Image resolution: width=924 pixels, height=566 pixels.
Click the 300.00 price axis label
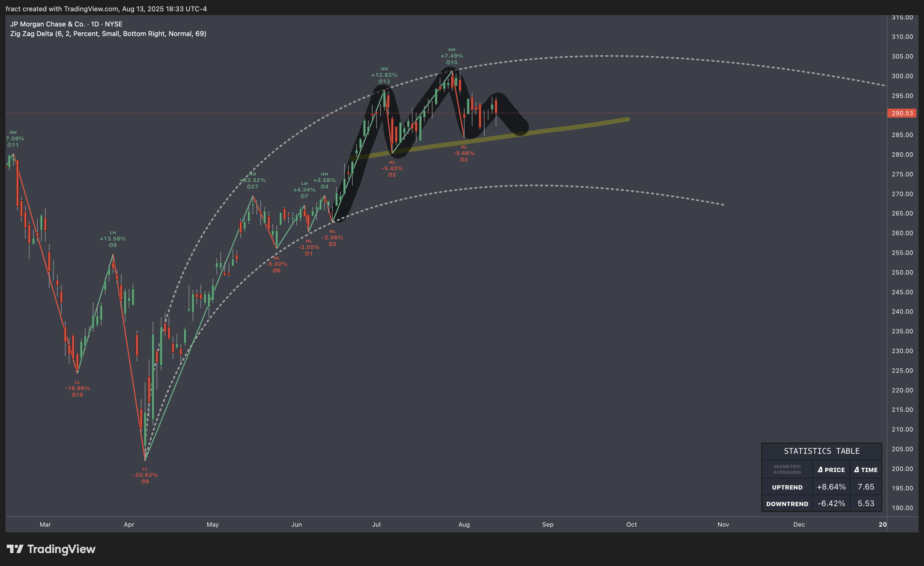(x=902, y=76)
